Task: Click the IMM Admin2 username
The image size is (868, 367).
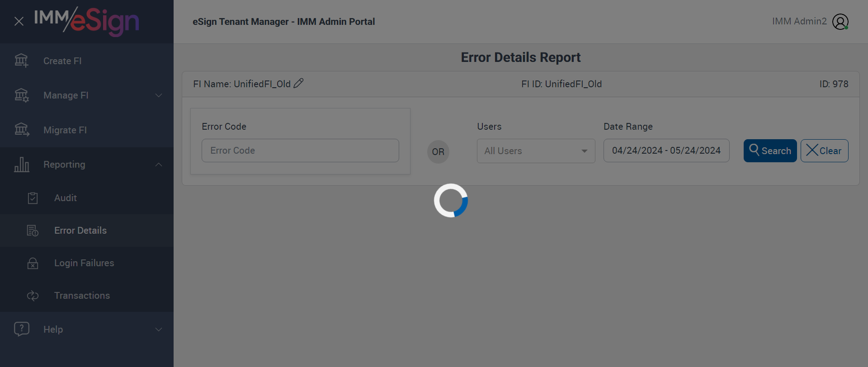Action: [799, 21]
